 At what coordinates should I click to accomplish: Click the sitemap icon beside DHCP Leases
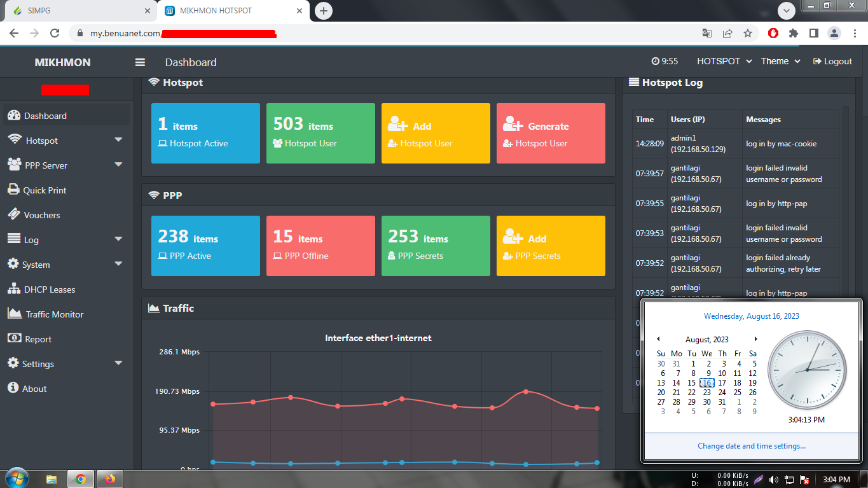[x=14, y=289]
